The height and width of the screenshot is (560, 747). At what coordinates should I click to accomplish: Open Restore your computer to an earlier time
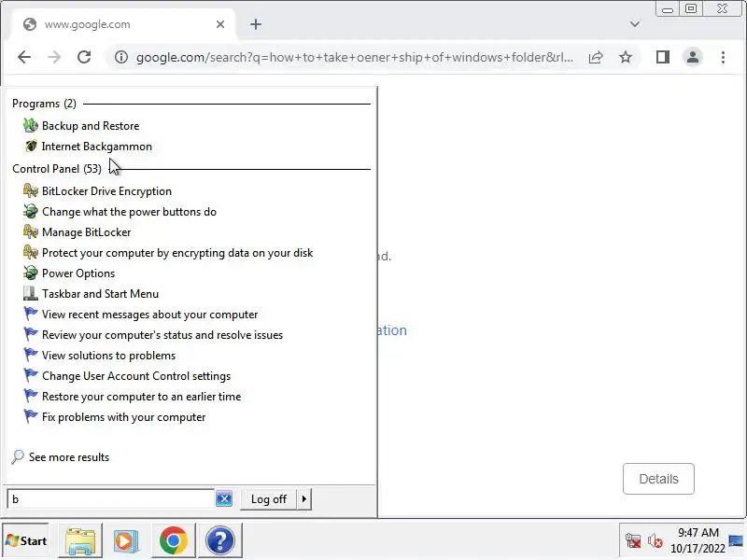pos(142,396)
